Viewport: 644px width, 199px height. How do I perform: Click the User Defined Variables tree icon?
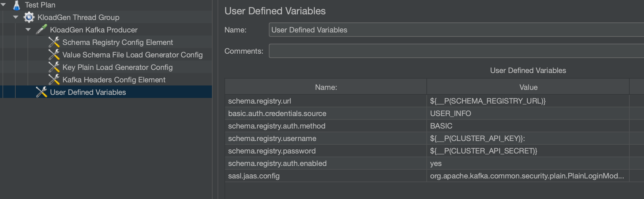(42, 92)
